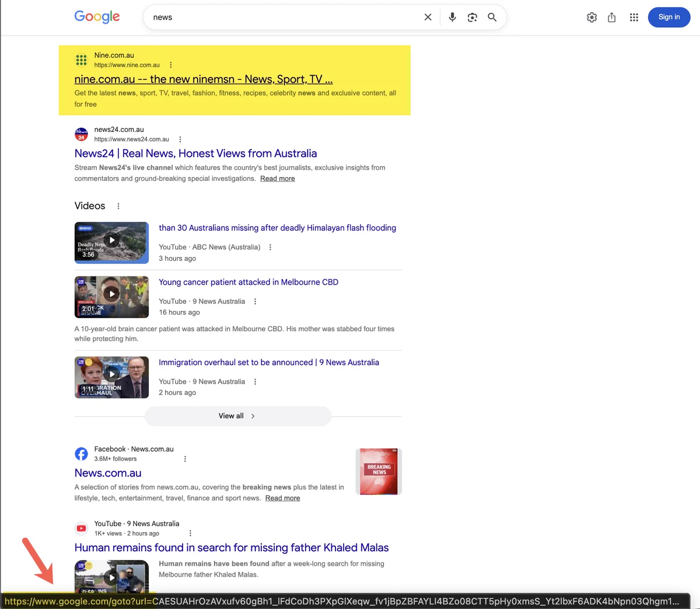Screen dimensions: 700x609
Task: Open News24 Real News, Honest Views link
Action: tap(195, 153)
